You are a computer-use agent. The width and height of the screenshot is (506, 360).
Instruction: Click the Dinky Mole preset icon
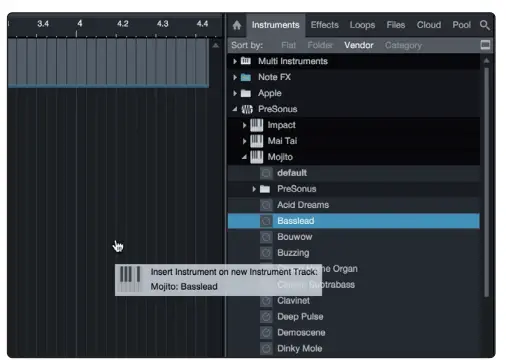(x=266, y=349)
